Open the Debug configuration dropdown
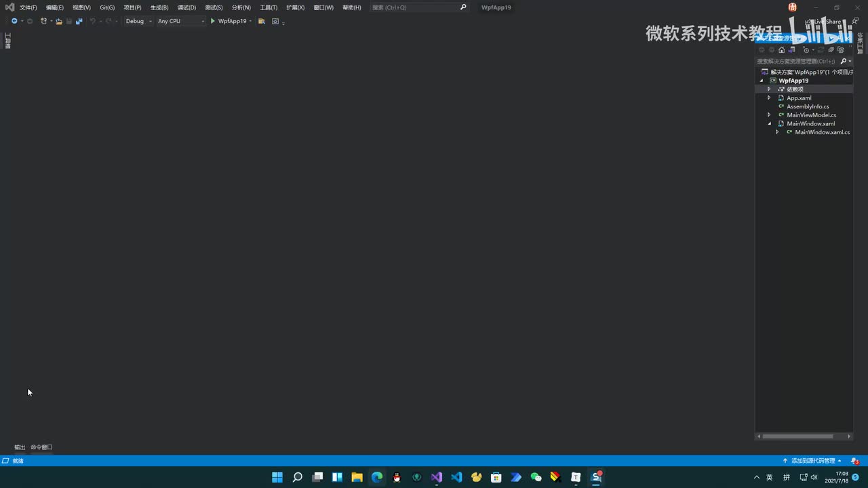868x488 pixels. 138,21
